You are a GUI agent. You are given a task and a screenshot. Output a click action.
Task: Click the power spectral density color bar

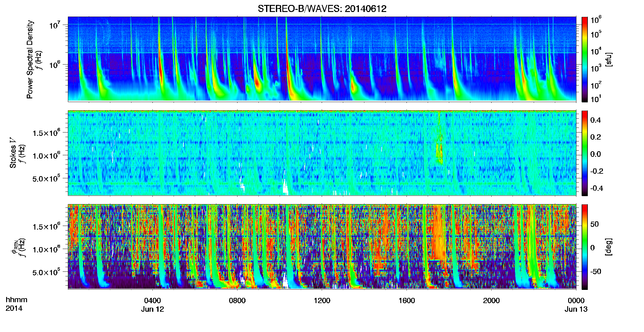(x=585, y=59)
